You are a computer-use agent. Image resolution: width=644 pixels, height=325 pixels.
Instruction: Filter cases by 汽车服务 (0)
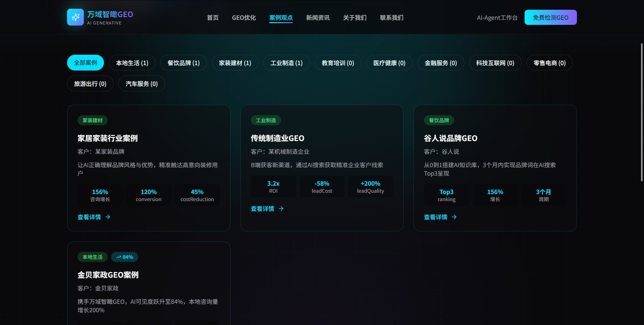142,84
